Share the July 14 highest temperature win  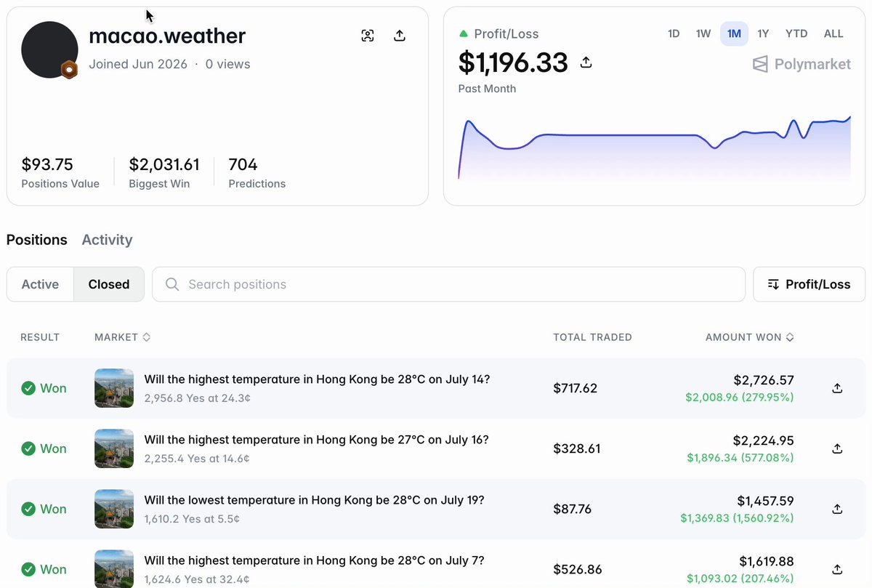click(x=837, y=388)
